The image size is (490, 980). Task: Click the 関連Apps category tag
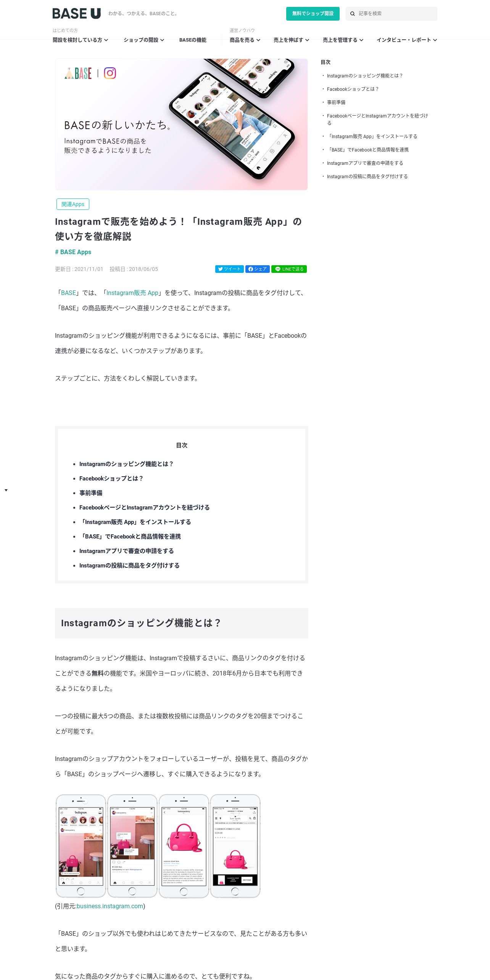73,204
